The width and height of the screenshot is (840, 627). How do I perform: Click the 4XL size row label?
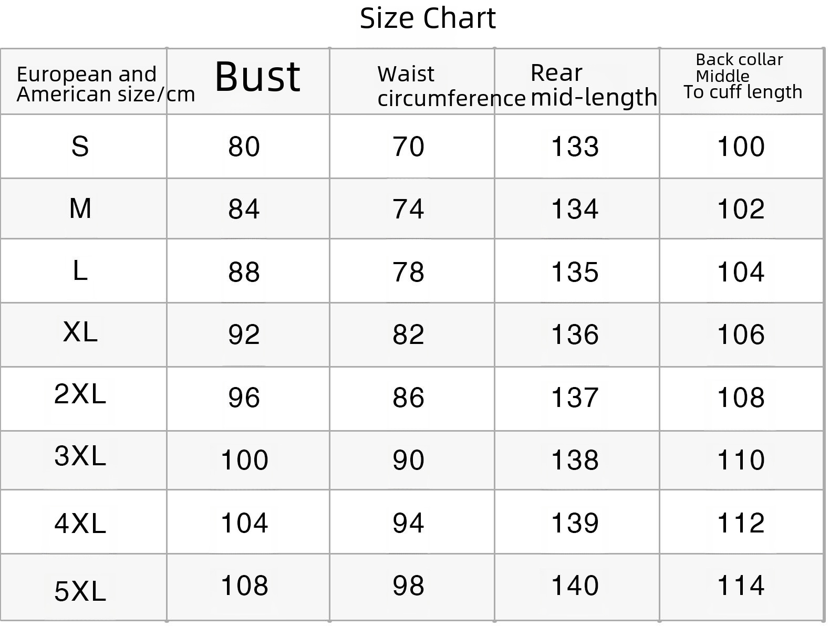click(x=80, y=524)
